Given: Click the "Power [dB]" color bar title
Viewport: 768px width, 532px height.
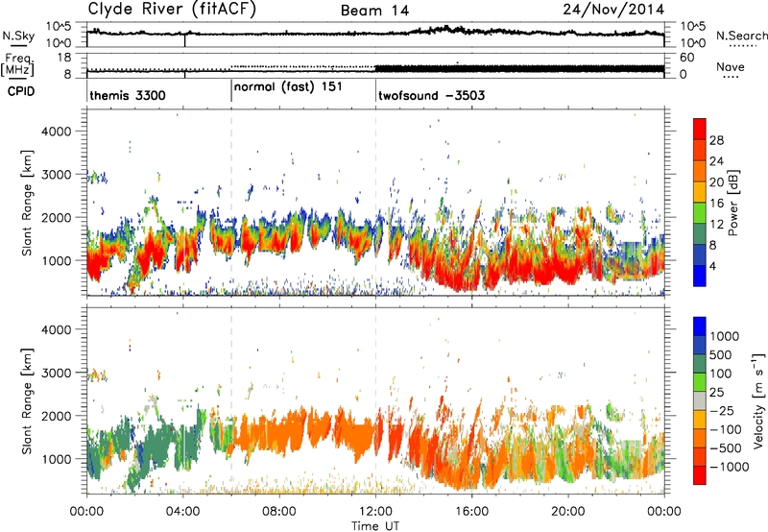Looking at the screenshot, I should tap(732, 203).
